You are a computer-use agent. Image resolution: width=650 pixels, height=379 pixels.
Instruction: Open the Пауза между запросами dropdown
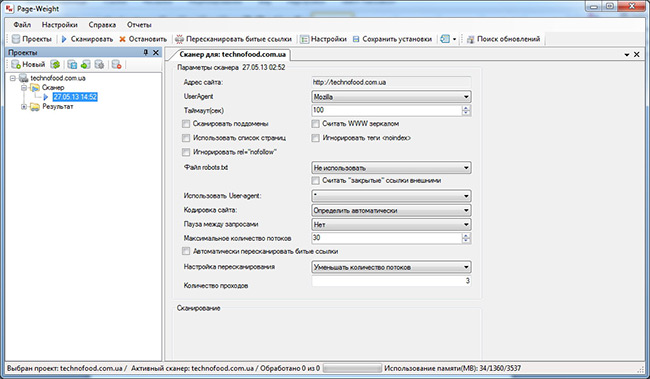pos(391,224)
